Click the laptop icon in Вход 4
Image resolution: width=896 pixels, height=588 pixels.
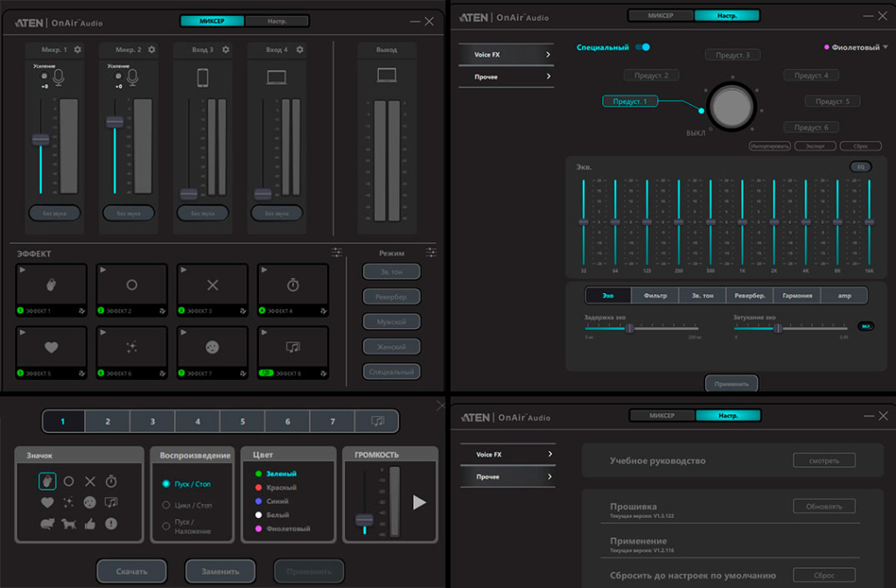click(276, 77)
